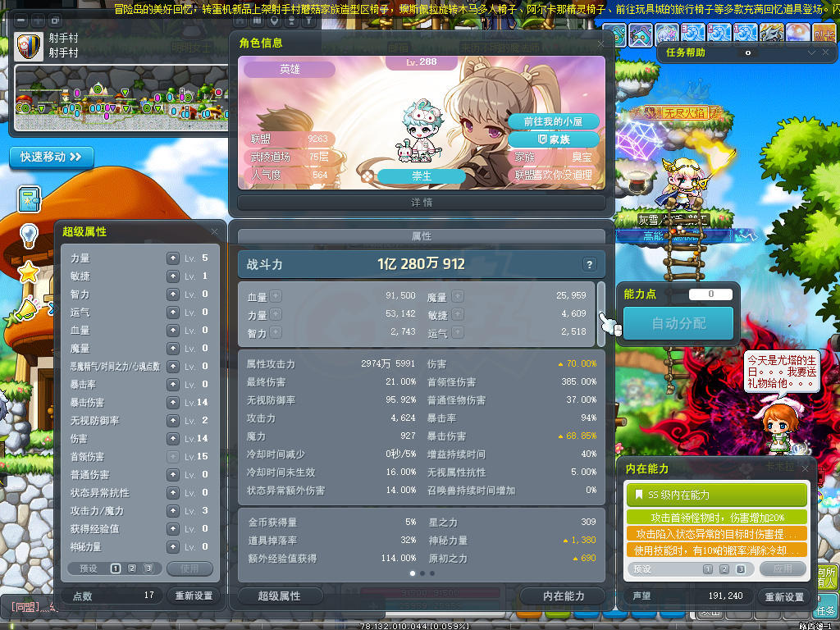
Task: Click the stats panel vertical scrollbar
Action: tap(601, 314)
